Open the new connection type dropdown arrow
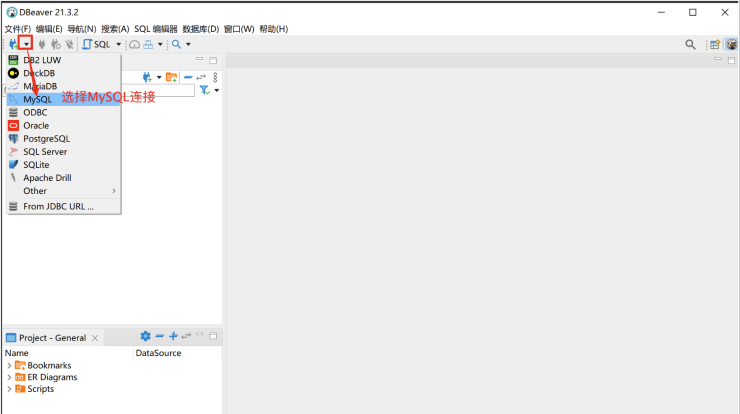This screenshot has height=414, width=740. pyautogui.click(x=26, y=44)
